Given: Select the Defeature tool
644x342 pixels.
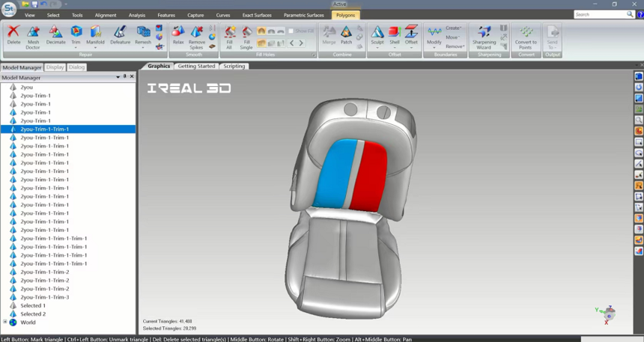Looking at the screenshot, I should [x=120, y=35].
